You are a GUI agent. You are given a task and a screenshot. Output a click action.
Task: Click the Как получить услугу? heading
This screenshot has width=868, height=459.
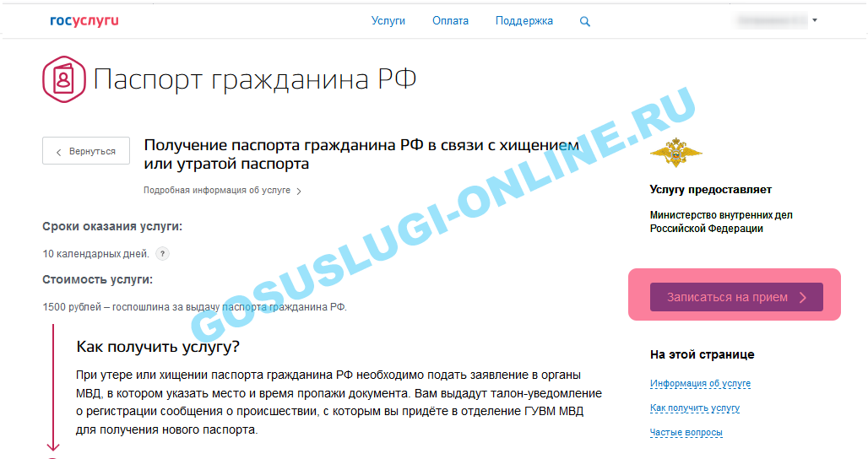158,348
